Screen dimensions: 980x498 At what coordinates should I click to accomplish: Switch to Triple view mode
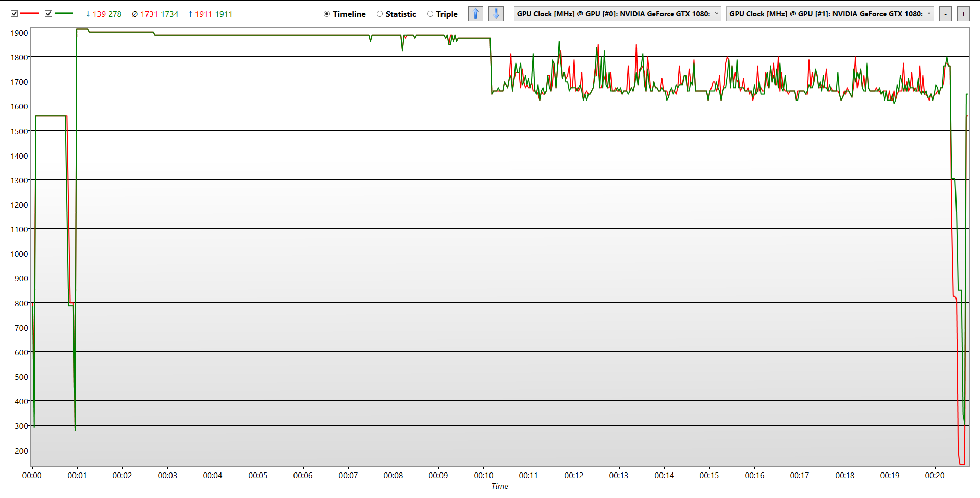pos(430,14)
